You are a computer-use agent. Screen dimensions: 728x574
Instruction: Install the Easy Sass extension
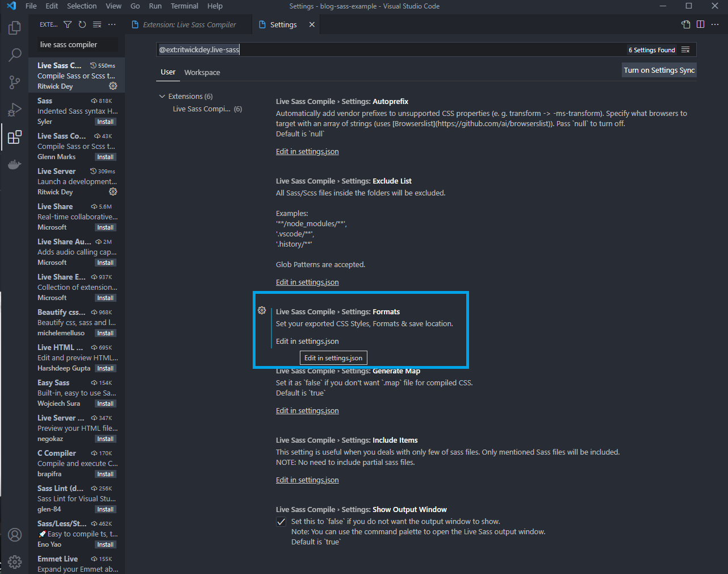106,404
